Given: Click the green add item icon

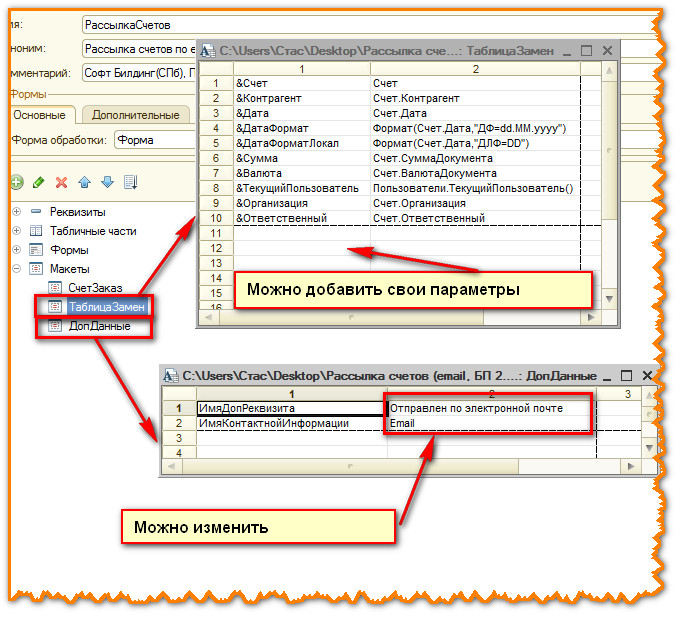Looking at the screenshot, I should pyautogui.click(x=17, y=183).
